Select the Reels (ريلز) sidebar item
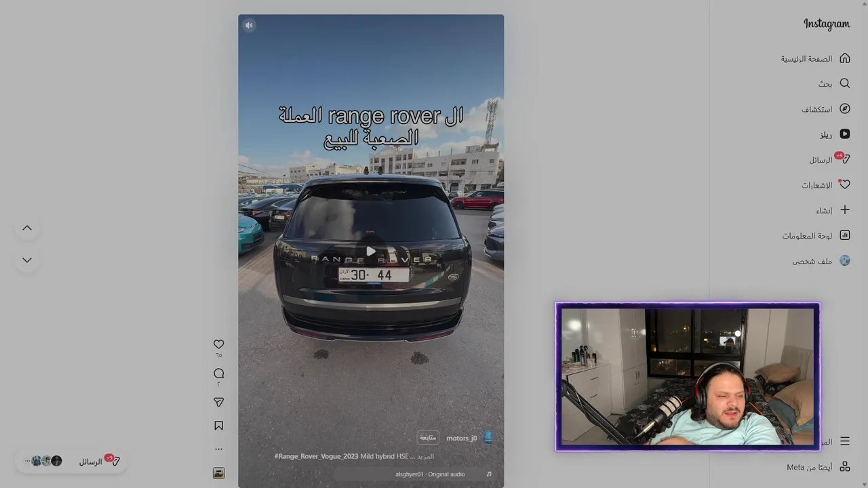 (834, 134)
